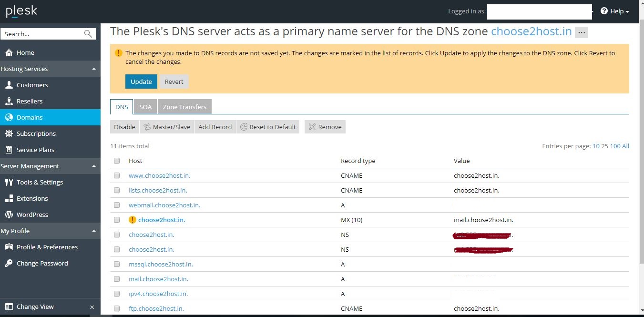This screenshot has height=317, width=644.
Task: Click the Domains globe icon
Action: click(9, 117)
